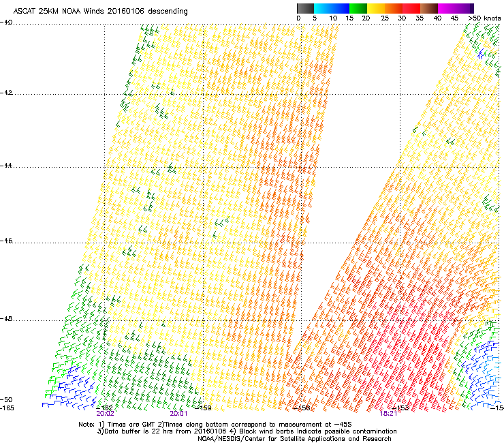504x443 pixels.
Task: Click the '25' tick label on the color scale
Action: point(385,18)
